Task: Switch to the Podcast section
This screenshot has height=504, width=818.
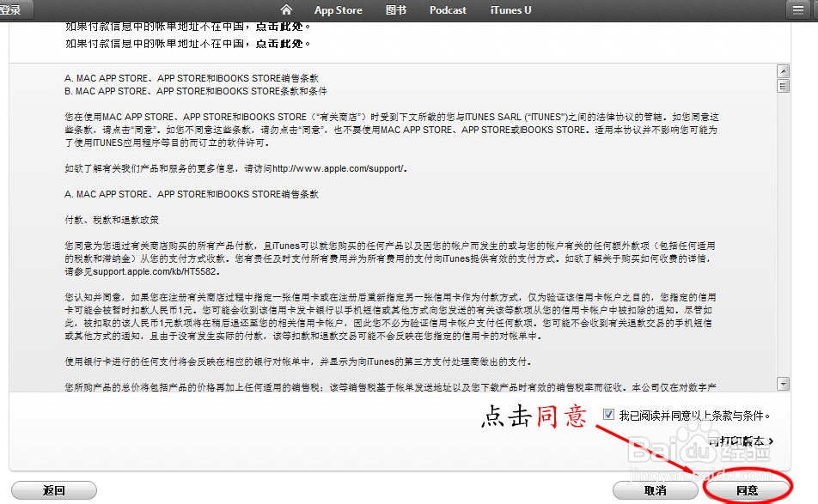Action: pos(448,9)
